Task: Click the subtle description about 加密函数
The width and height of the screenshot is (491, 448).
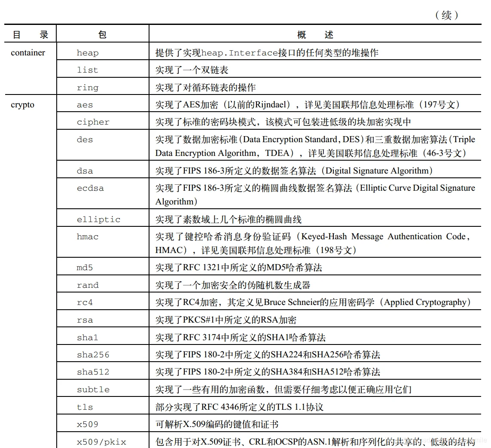Action: coord(284,390)
